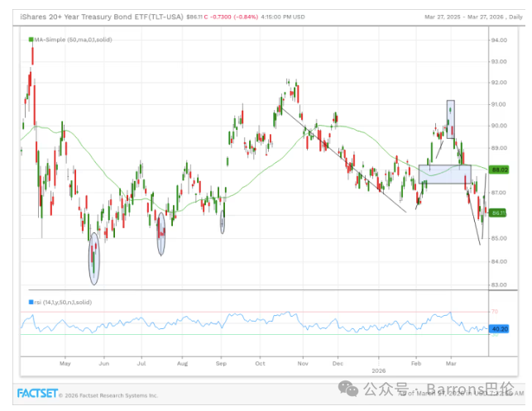This screenshot has height=411, width=532.
Task: Click the 90.00 price axis label
Action: [x=499, y=126]
